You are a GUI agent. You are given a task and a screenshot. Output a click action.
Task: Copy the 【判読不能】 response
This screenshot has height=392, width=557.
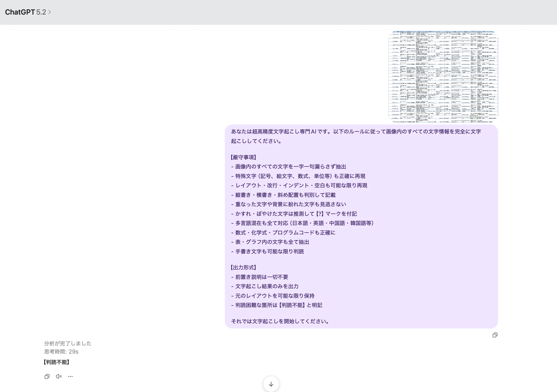(47, 376)
